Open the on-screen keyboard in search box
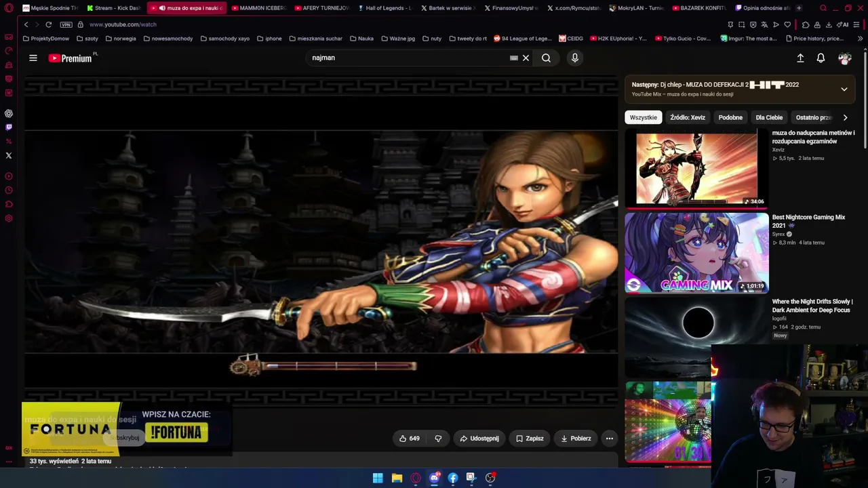 514,58
